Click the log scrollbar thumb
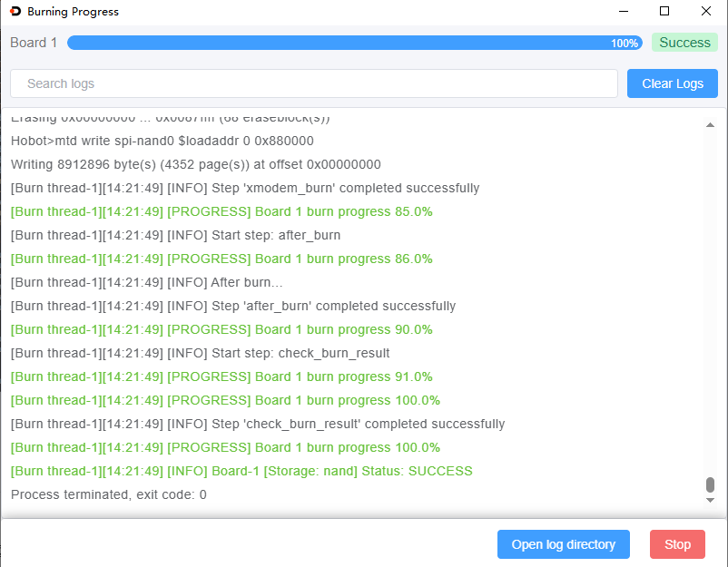 [x=710, y=484]
